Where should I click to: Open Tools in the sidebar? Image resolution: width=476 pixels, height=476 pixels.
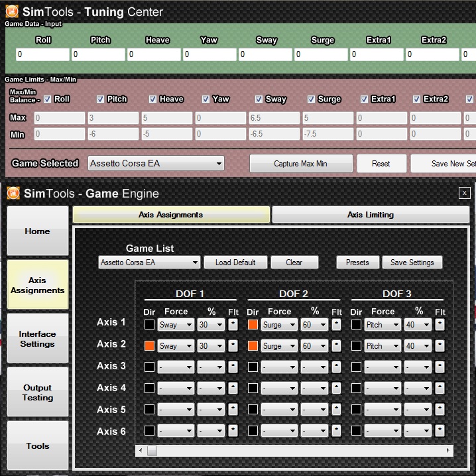(x=38, y=446)
